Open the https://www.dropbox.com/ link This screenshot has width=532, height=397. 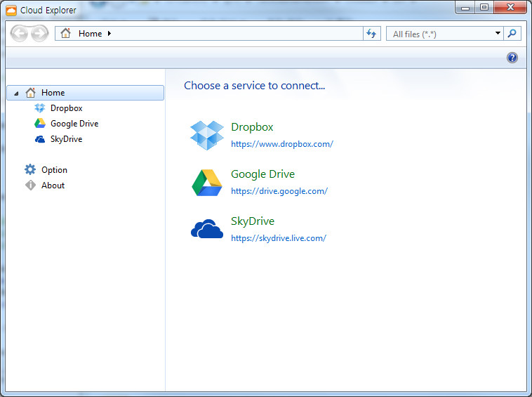point(282,144)
